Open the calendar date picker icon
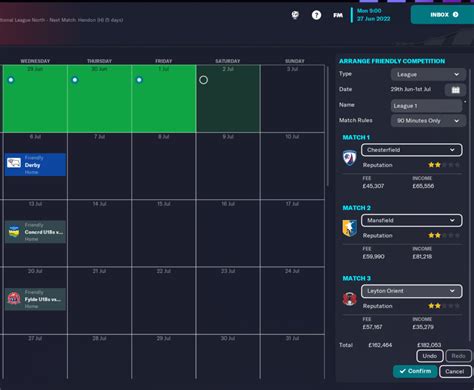 click(x=455, y=90)
